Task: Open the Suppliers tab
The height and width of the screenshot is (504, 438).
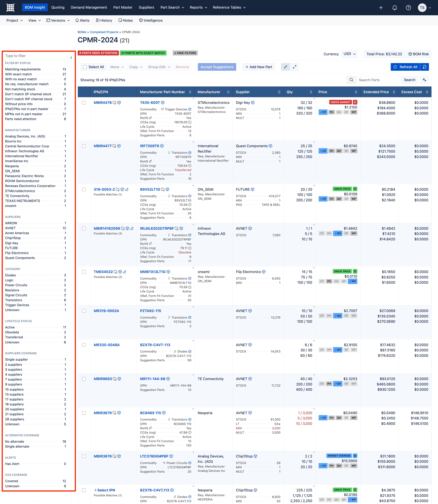Action: (146, 7)
